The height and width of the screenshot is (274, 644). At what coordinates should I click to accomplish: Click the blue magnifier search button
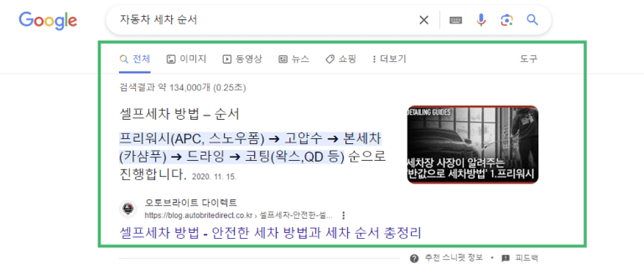[x=532, y=20]
